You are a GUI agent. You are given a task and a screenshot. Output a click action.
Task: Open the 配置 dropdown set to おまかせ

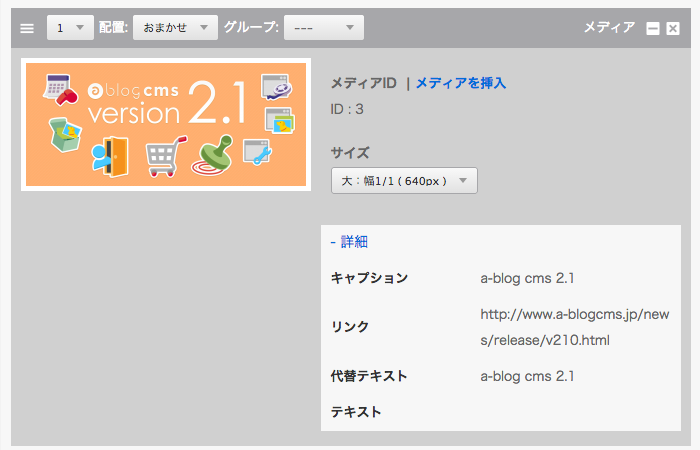pos(175,28)
